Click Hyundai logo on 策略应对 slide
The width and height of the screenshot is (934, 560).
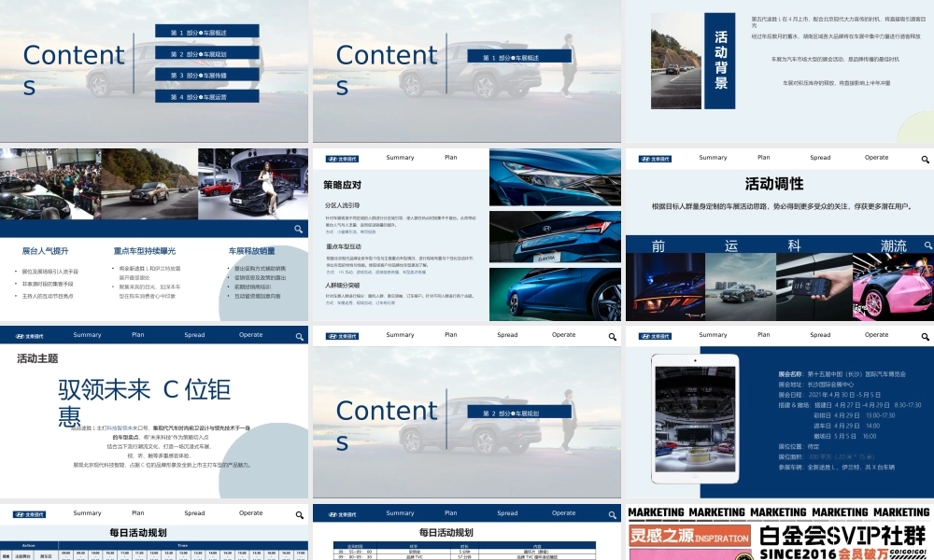tap(342, 159)
